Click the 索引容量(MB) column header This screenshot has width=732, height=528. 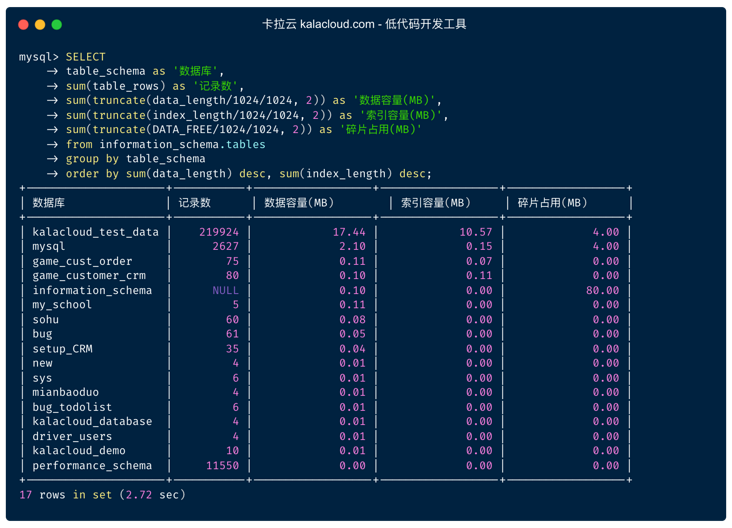(x=436, y=203)
